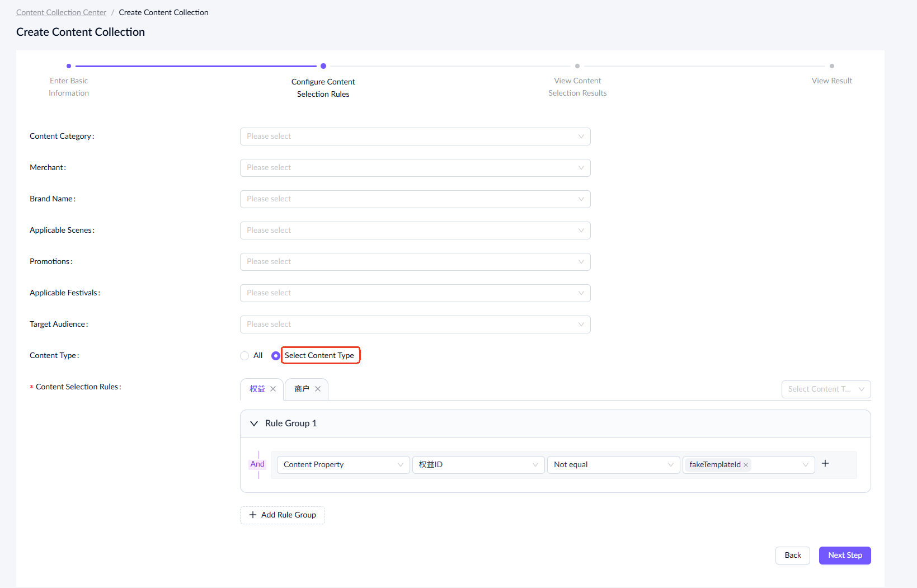This screenshot has height=588, width=917.
Task: Click the Configure Content Selection Rules step dot
Action: click(323, 66)
